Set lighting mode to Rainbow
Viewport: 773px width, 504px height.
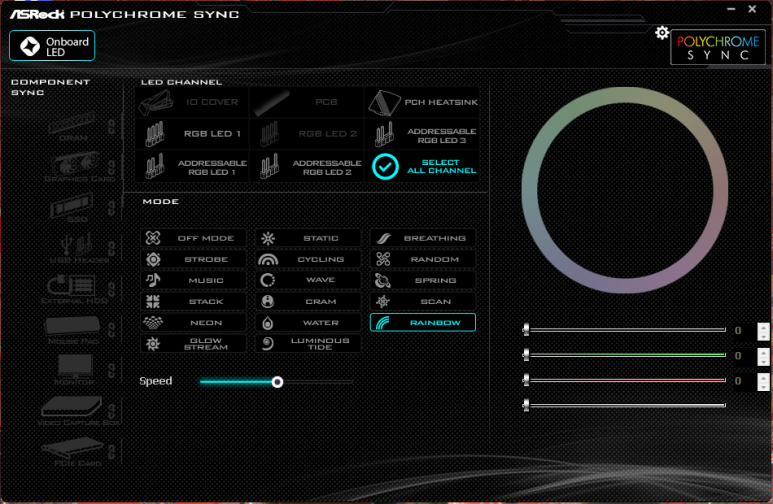pos(423,323)
